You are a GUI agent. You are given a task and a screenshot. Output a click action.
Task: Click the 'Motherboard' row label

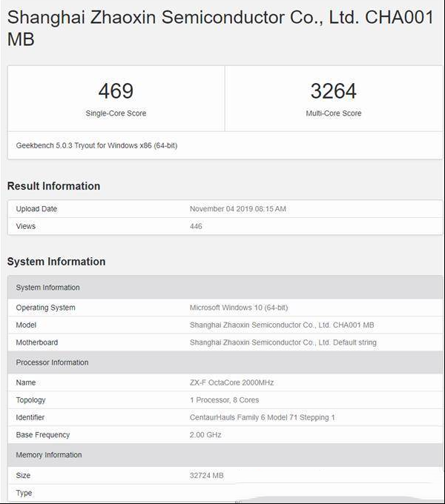[x=37, y=342]
